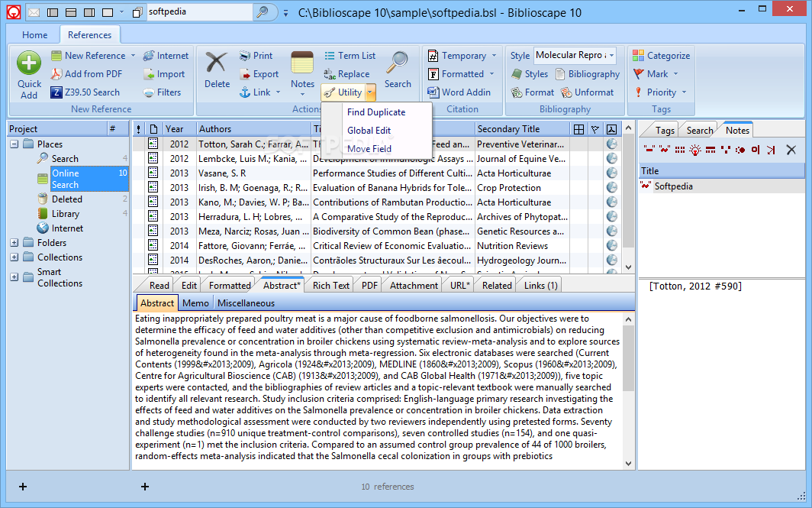The width and height of the screenshot is (812, 508).
Task: Click the arrow-to-bar icon in Notes toolbar
Action: (x=771, y=150)
